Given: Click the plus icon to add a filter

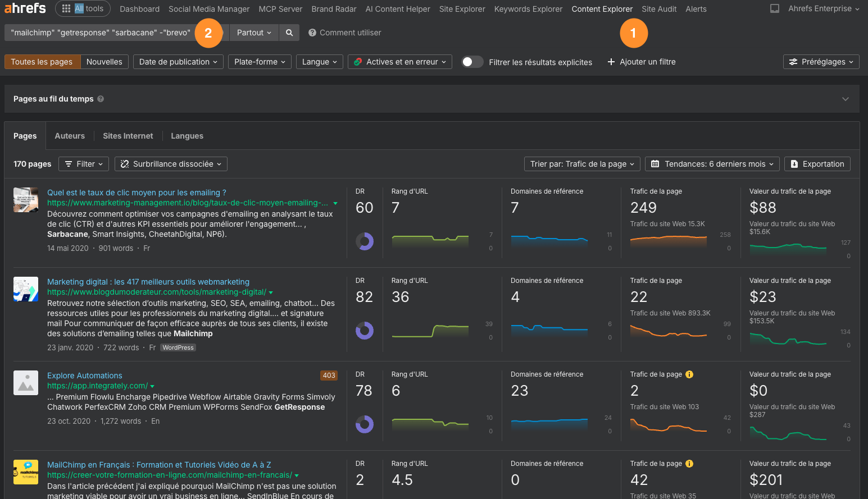Looking at the screenshot, I should (611, 62).
